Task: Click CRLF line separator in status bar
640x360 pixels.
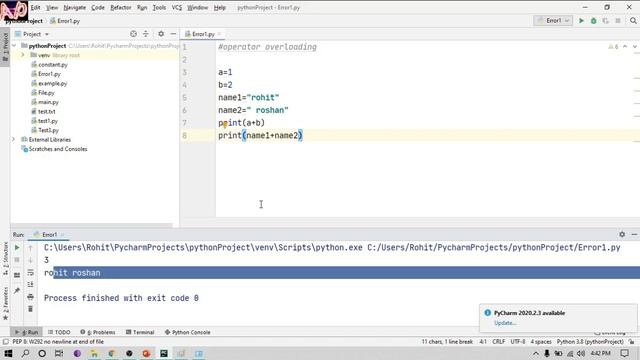Action: tap(498, 342)
